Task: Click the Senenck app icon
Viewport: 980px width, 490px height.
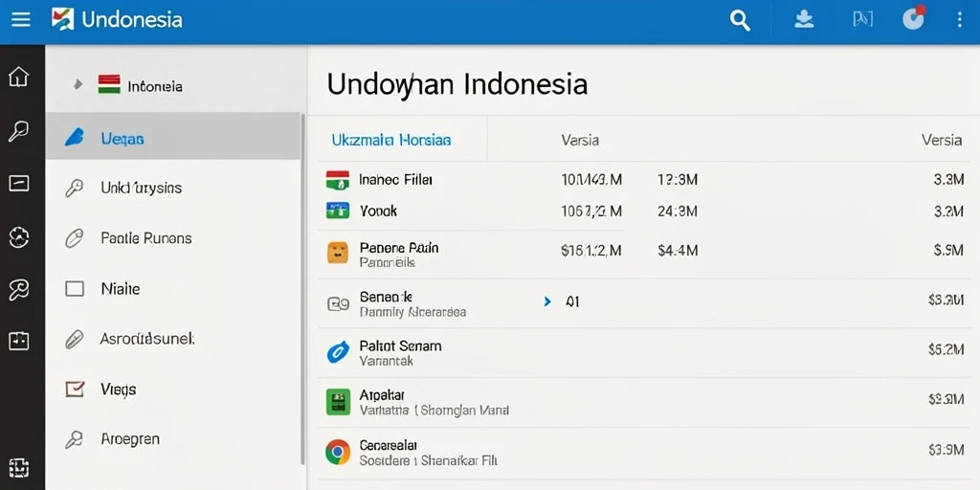Action: point(338,304)
